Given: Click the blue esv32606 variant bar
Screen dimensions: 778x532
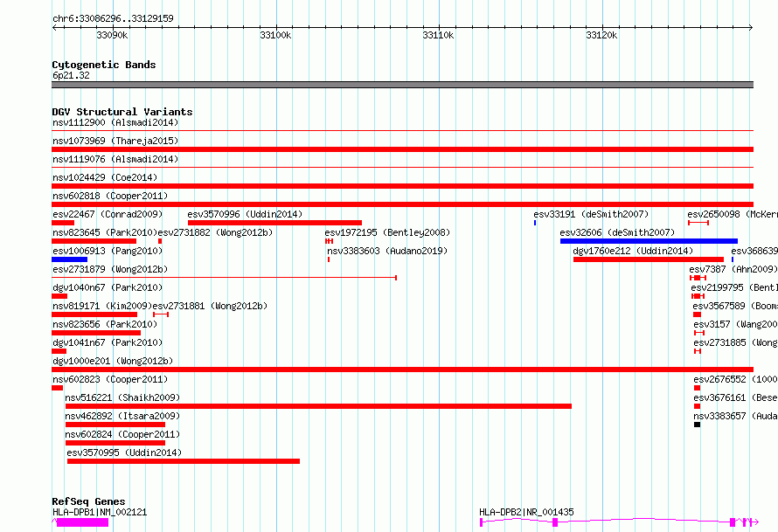Looking at the screenshot, I should pyautogui.click(x=649, y=241).
